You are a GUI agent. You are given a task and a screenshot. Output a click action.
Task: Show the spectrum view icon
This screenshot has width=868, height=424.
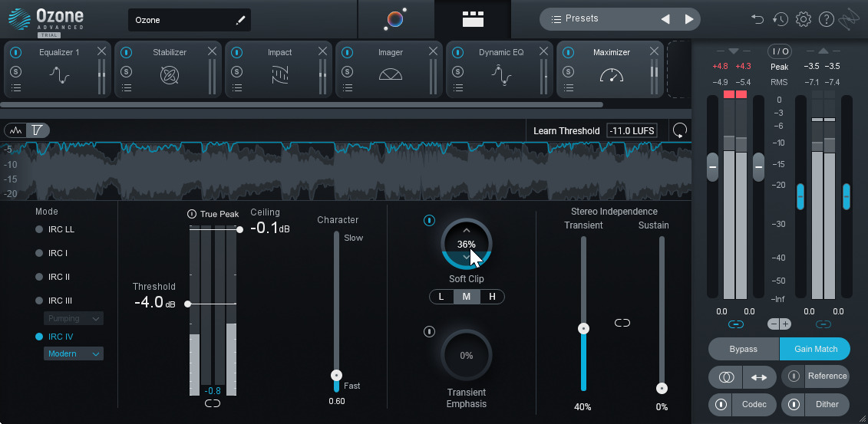pyautogui.click(x=16, y=130)
